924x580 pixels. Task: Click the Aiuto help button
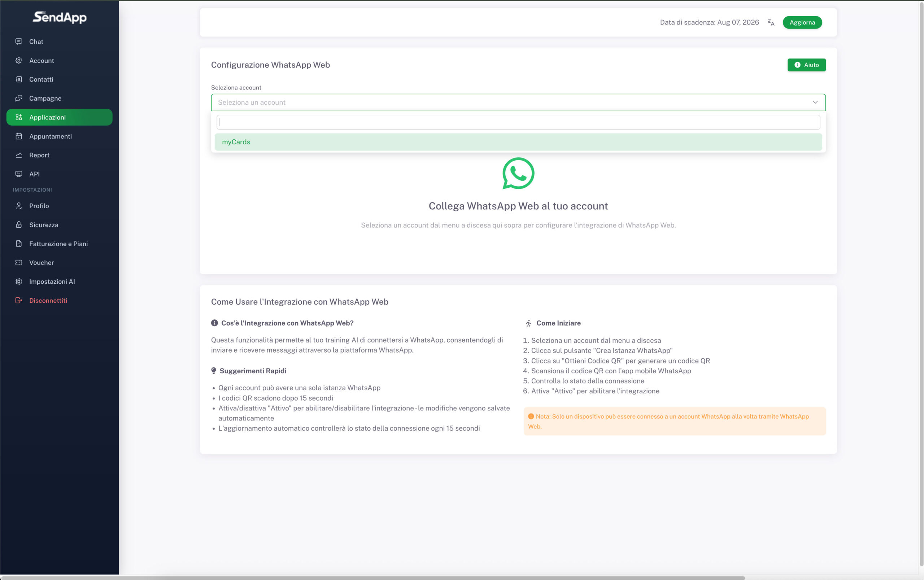[806, 65]
